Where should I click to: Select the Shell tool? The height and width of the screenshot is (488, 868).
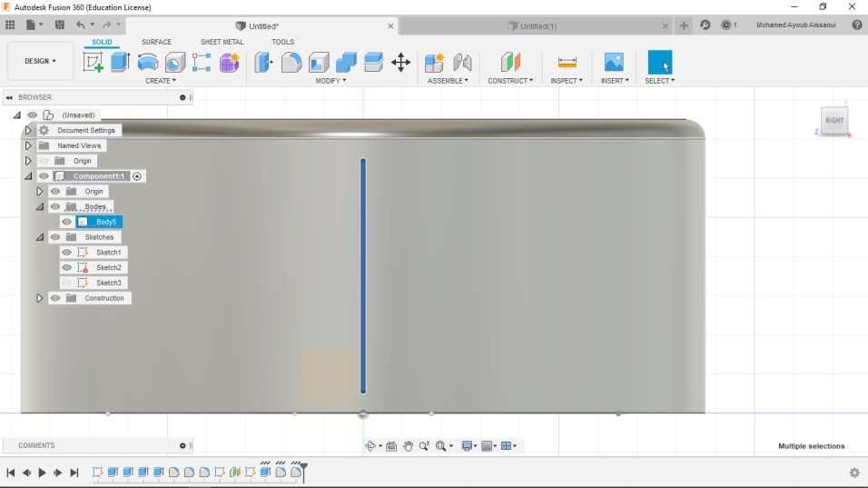tap(319, 62)
